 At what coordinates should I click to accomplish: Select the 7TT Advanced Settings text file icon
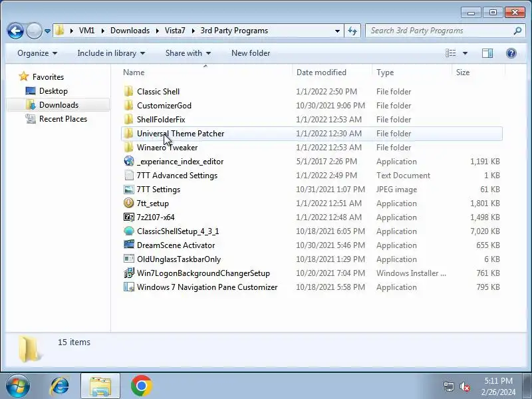click(129, 175)
